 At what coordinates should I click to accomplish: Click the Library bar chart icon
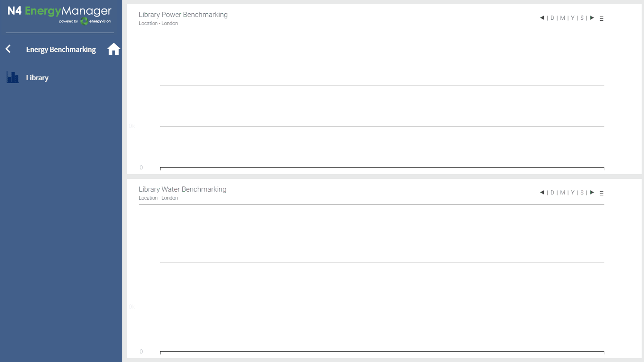point(13,77)
